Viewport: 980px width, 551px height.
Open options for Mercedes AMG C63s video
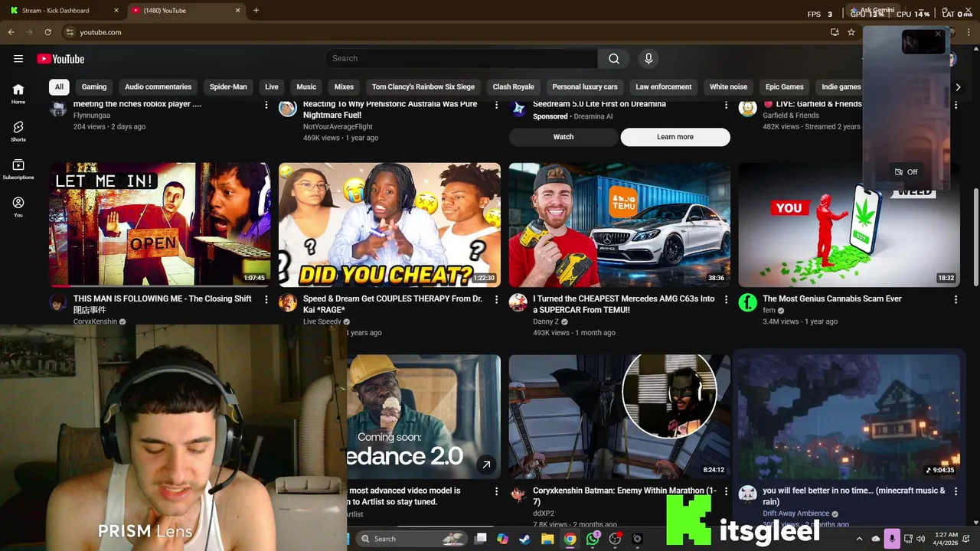point(726,299)
